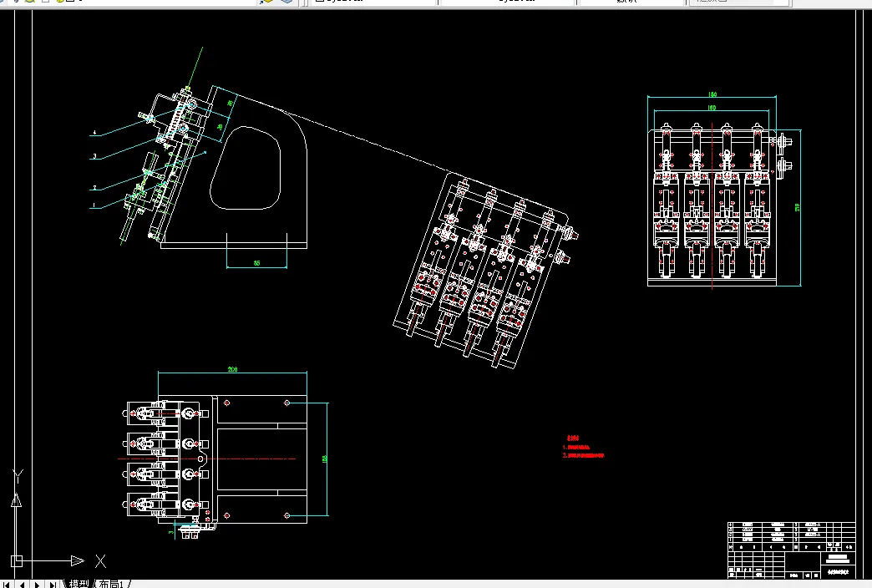This screenshot has width=872, height=588.
Task: Select the 206 dimension text
Action: (232, 369)
